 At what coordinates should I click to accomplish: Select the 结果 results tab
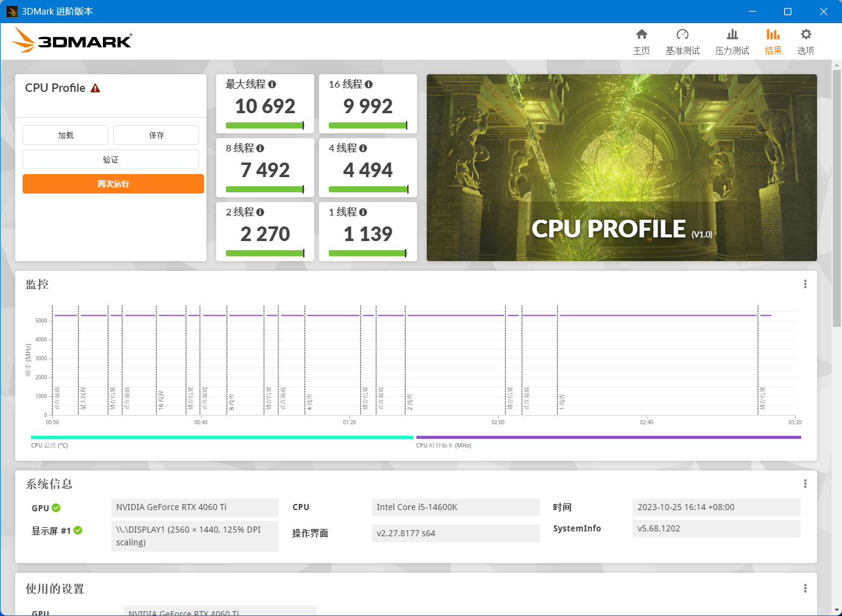coord(773,41)
